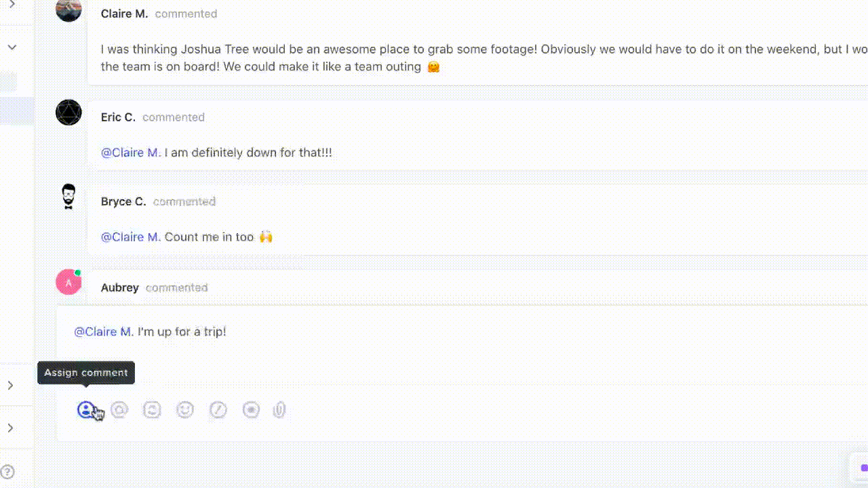The height and width of the screenshot is (488, 868).
Task: Click @Claire M. link in Bryce's comment
Action: 130,237
